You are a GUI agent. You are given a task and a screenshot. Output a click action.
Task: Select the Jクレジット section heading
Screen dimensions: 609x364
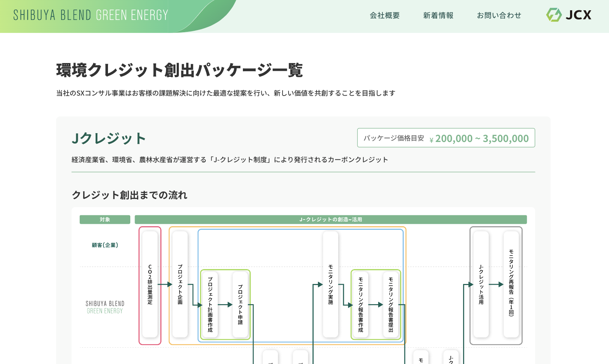(x=109, y=138)
